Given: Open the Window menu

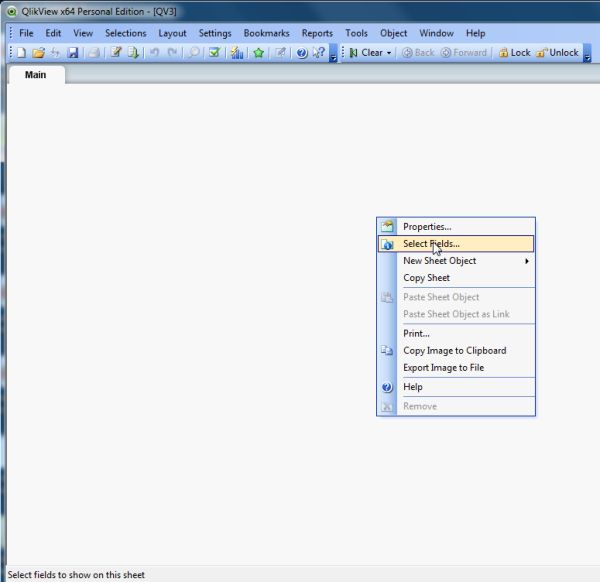Looking at the screenshot, I should point(436,33).
